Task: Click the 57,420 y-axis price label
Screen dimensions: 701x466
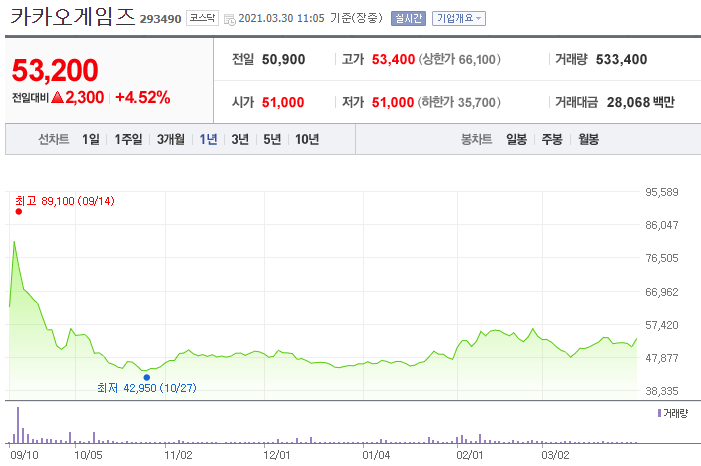Action: pyautogui.click(x=662, y=325)
